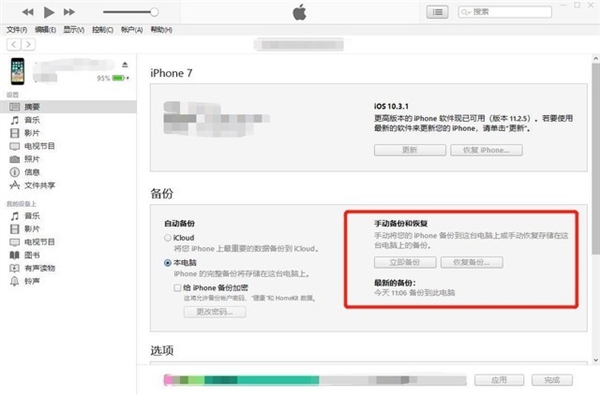Viewport: 600px width, 395px height.
Task: Open the 文件(F) menu
Action: click(16, 30)
